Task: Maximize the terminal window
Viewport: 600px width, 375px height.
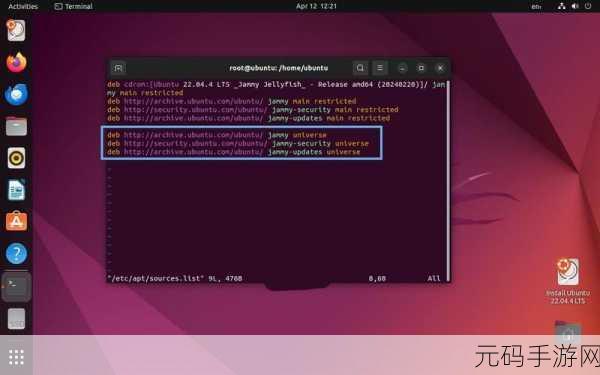Action: tap(421, 68)
